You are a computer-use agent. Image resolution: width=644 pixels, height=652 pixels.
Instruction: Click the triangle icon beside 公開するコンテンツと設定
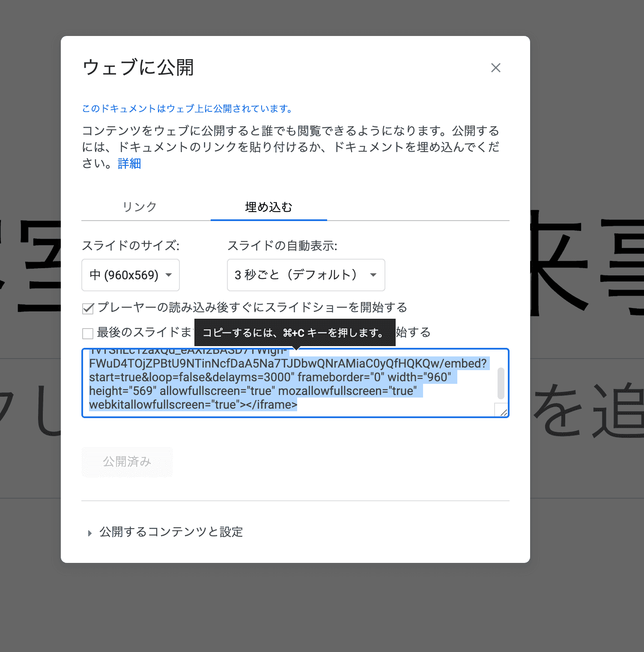click(x=89, y=533)
